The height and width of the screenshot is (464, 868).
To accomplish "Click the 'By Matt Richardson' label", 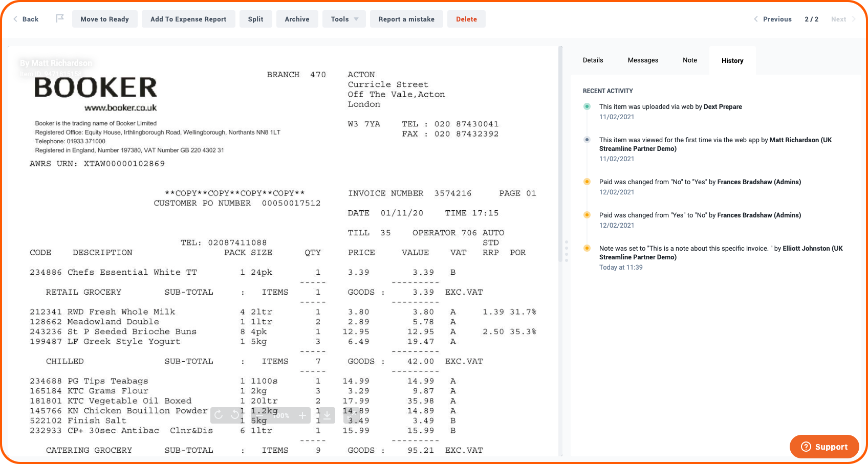I will click(56, 63).
